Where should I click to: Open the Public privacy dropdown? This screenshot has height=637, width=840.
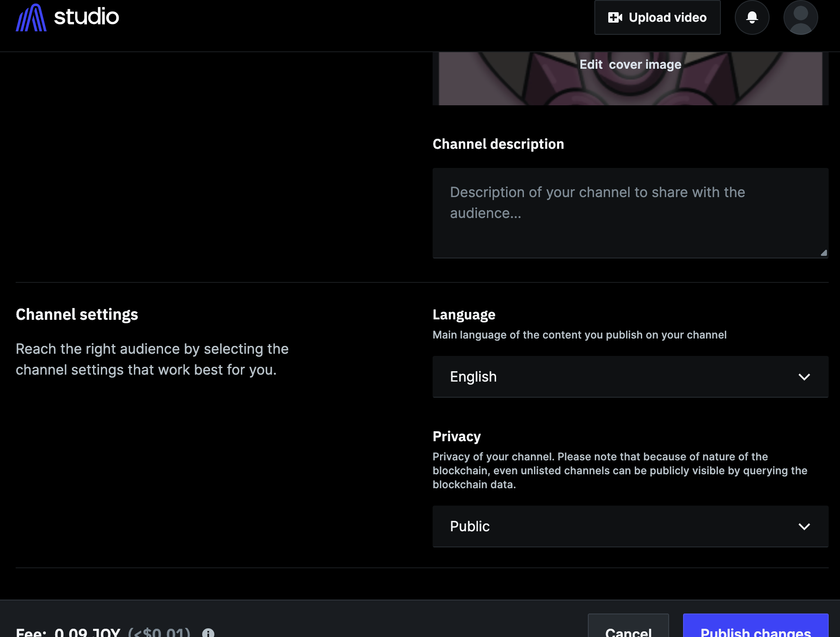(x=630, y=526)
